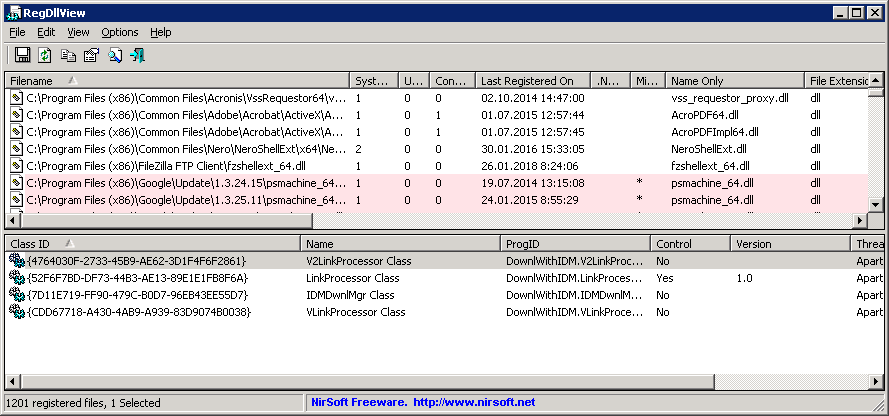Sort the list by Filename column header
The width and height of the screenshot is (889, 416).
38,81
